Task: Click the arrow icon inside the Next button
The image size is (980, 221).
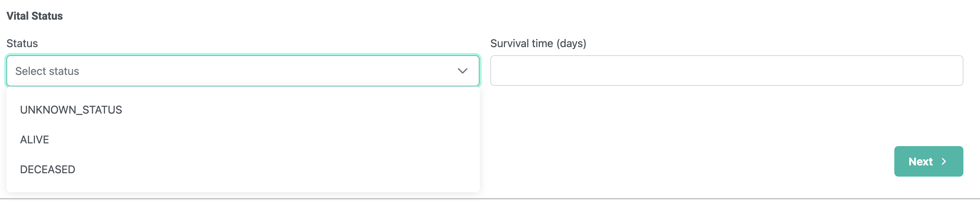Action: point(944,161)
